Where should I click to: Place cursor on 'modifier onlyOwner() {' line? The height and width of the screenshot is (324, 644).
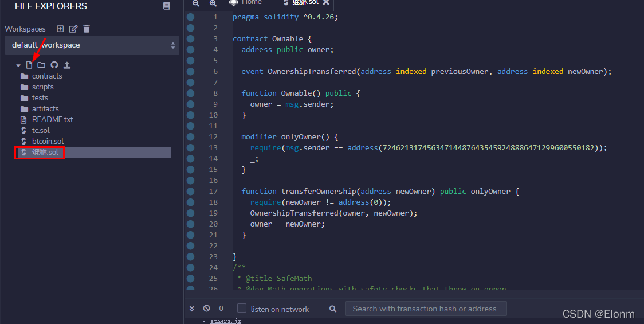coord(289,137)
